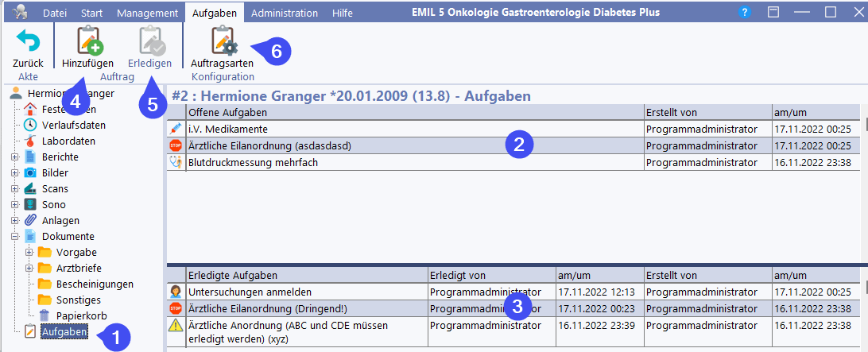Screen dimensions: 868x352
Task: Sort by Offene Aufgaben column header
Action: [x=413, y=112]
